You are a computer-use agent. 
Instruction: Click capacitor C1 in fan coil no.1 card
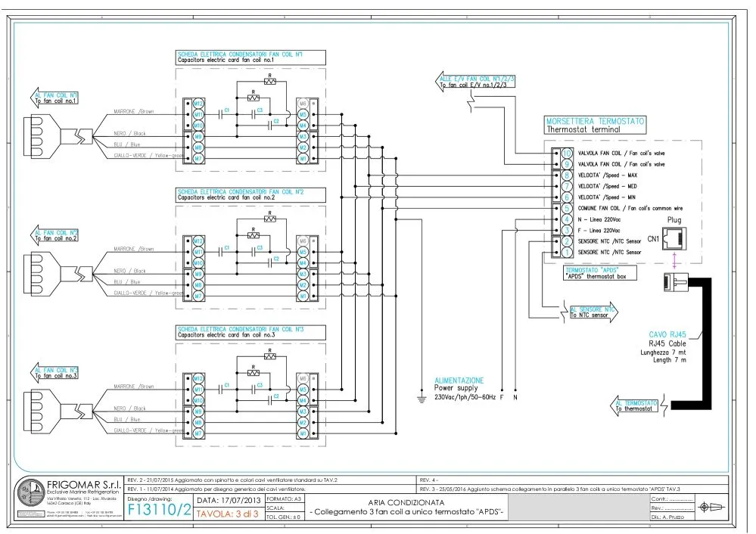tap(223, 113)
